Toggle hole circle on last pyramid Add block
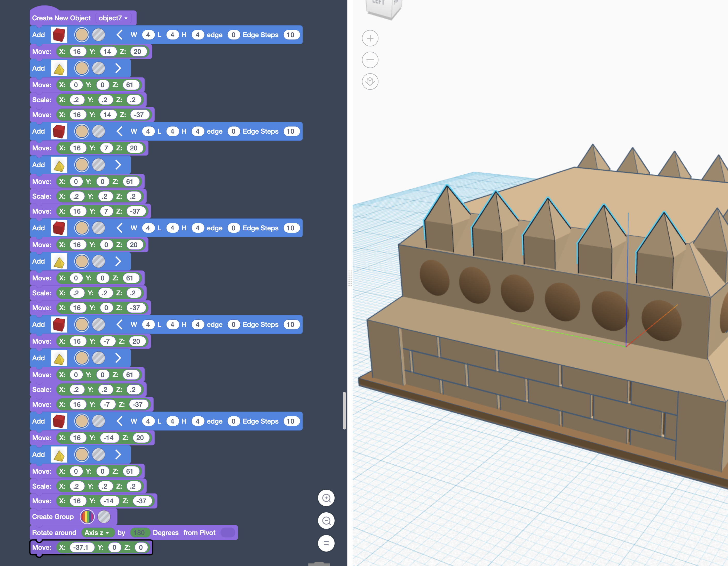 99,455
